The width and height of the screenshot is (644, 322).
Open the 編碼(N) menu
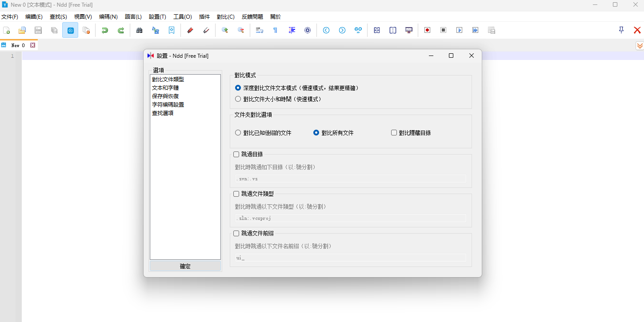[108, 17]
